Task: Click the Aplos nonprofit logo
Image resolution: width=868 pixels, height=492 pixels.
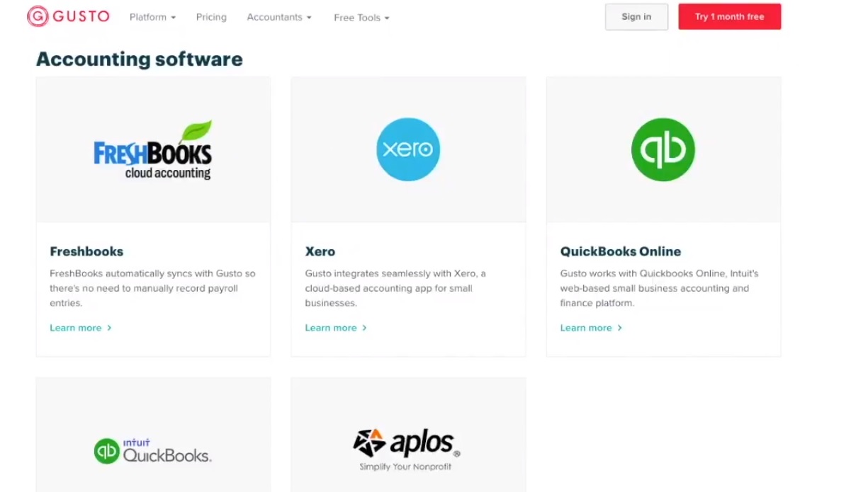Action: pyautogui.click(x=407, y=450)
